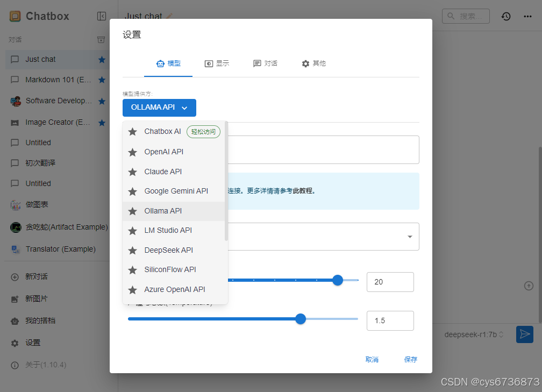The width and height of the screenshot is (542, 392).
Task: Click the scroll-up circle arrow icon
Action: [529, 286]
